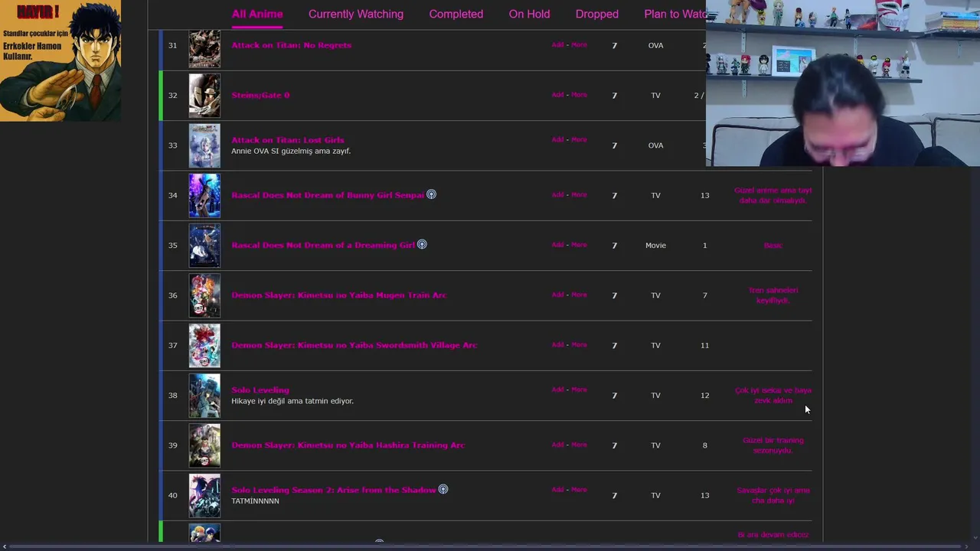980x551 pixels.
Task: Expand More in Swordsmith Village Arc row
Action: pyautogui.click(x=579, y=345)
